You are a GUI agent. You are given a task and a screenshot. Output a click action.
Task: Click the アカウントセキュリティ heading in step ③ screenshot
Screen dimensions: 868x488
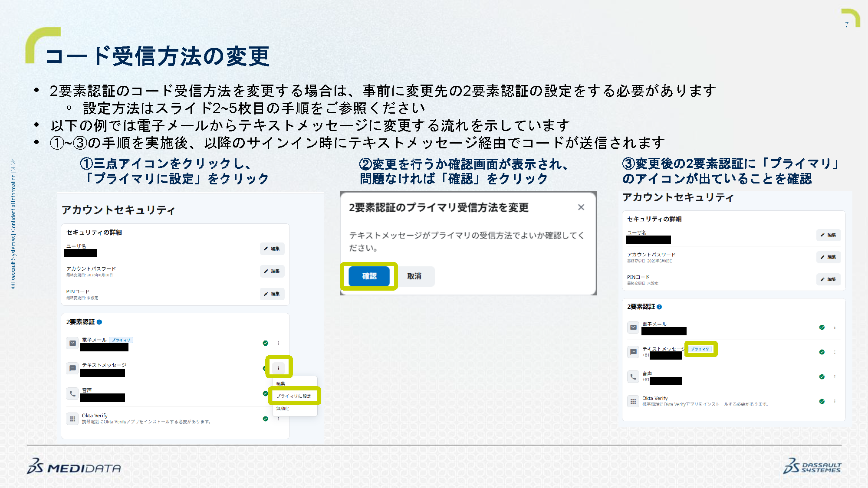(x=678, y=197)
